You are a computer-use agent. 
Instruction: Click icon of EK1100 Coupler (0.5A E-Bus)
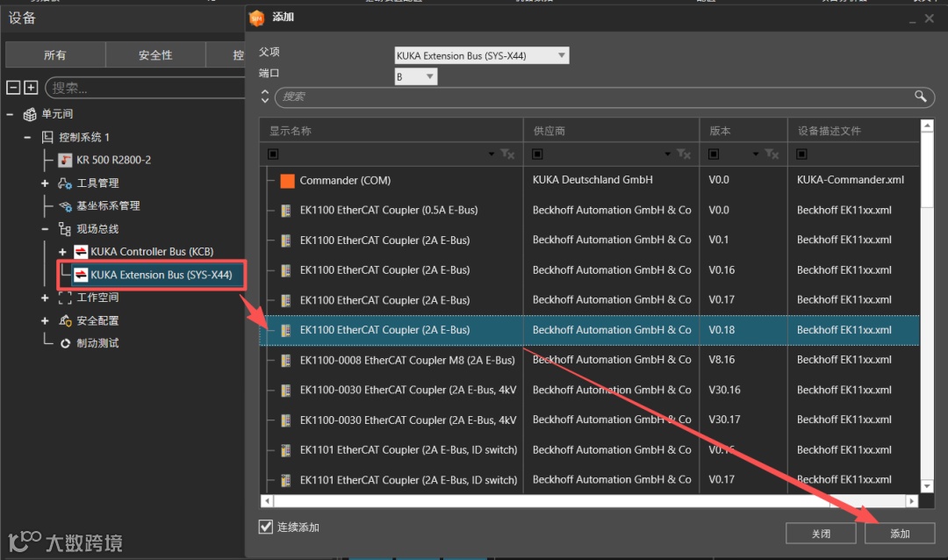286,211
